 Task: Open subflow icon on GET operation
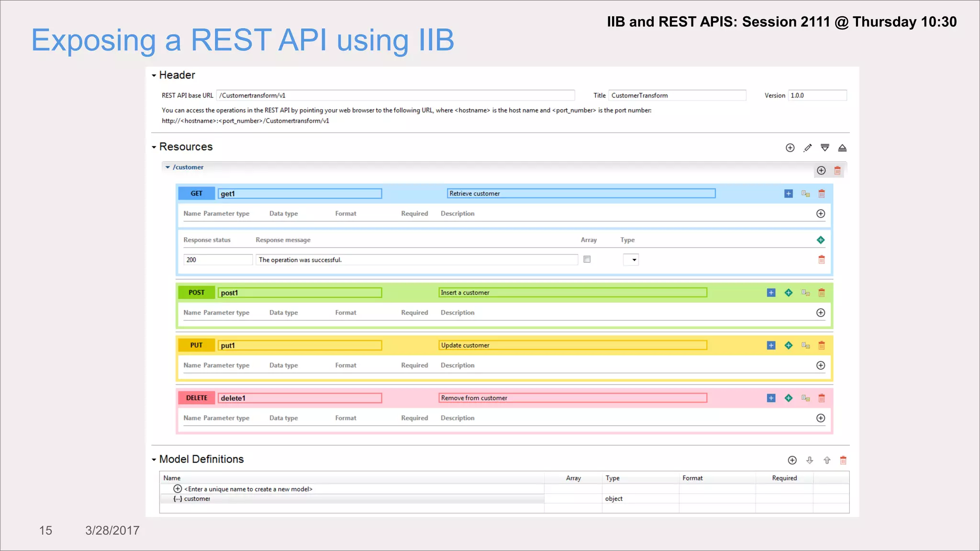(806, 194)
